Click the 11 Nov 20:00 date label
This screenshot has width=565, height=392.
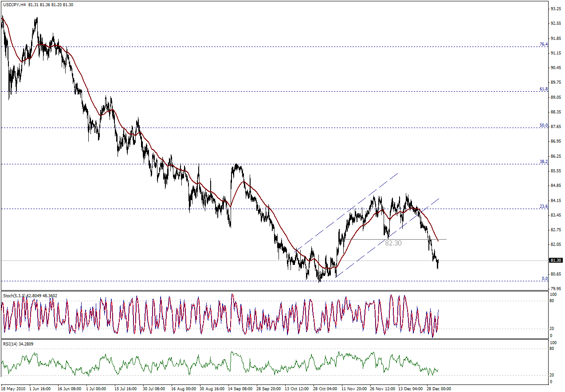(x=355, y=388)
